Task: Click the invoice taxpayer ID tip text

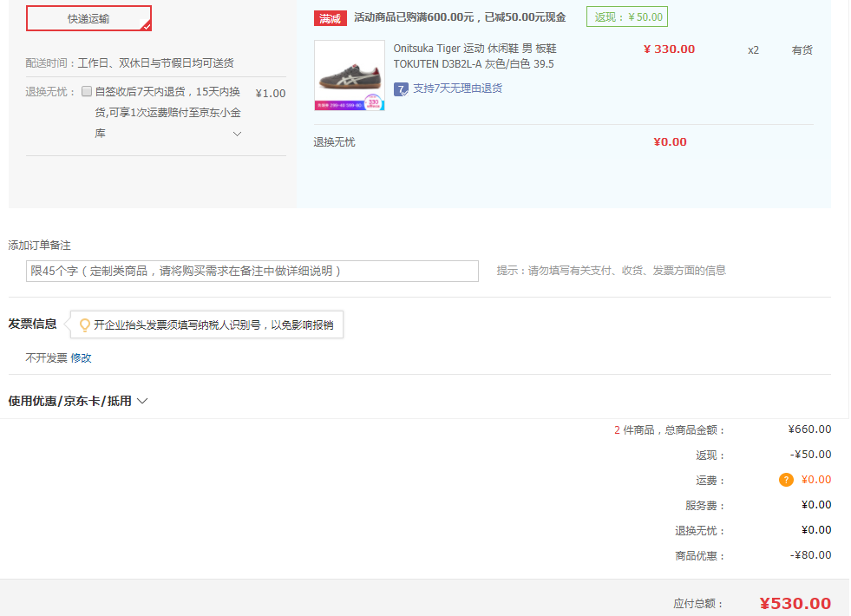Action: point(213,325)
